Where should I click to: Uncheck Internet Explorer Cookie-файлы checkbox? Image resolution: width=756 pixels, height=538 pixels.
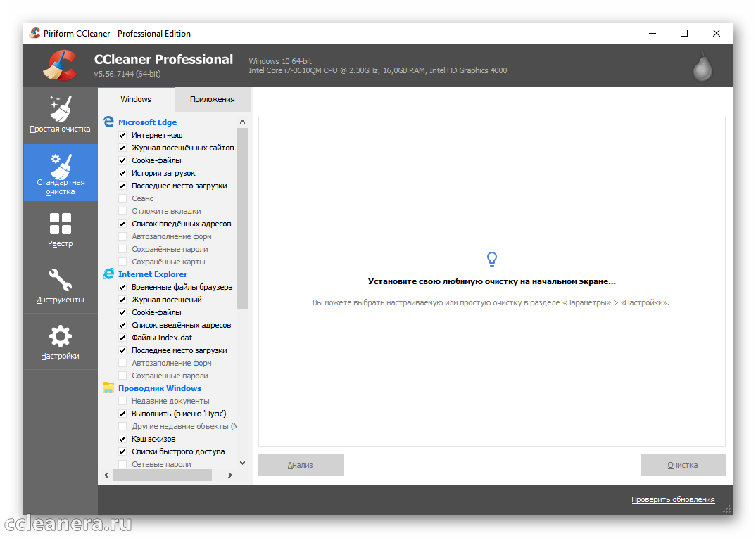(x=122, y=312)
